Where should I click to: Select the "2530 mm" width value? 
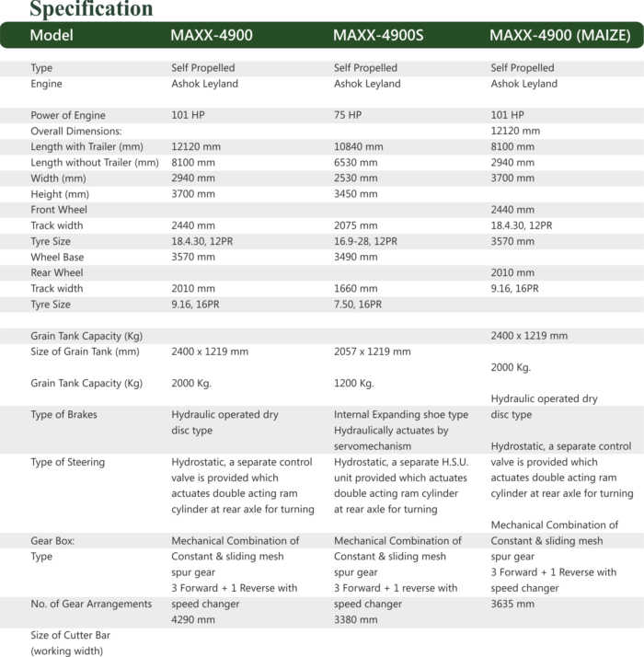[355, 179]
